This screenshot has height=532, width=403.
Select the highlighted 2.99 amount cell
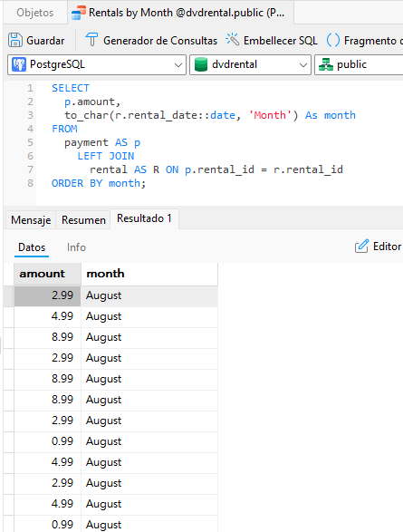47,295
